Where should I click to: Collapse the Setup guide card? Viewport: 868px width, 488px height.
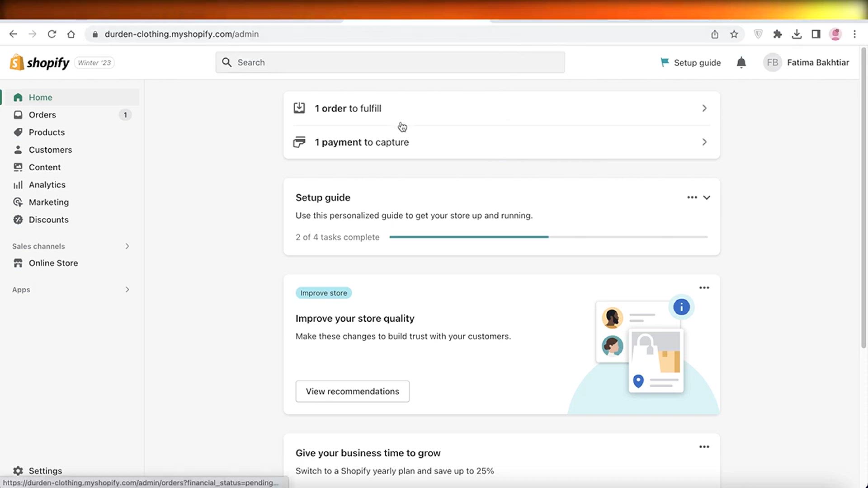click(x=707, y=197)
